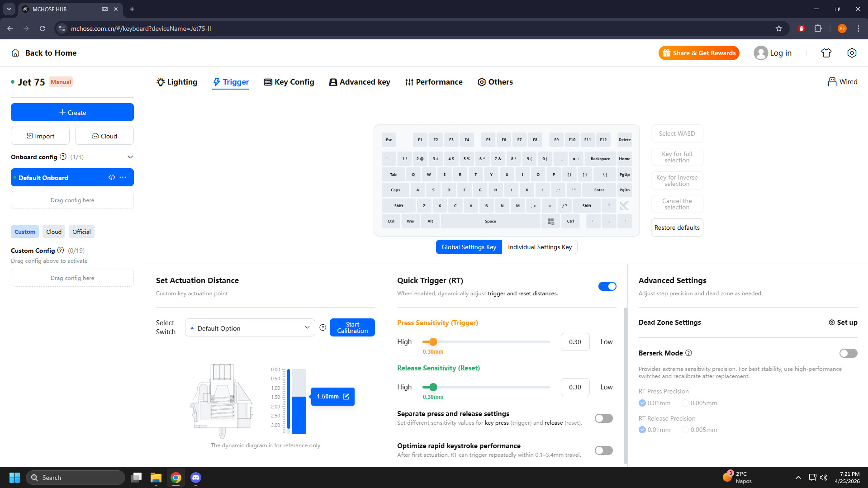
Task: Enable Separate press and release settings toggle
Action: 604,418
